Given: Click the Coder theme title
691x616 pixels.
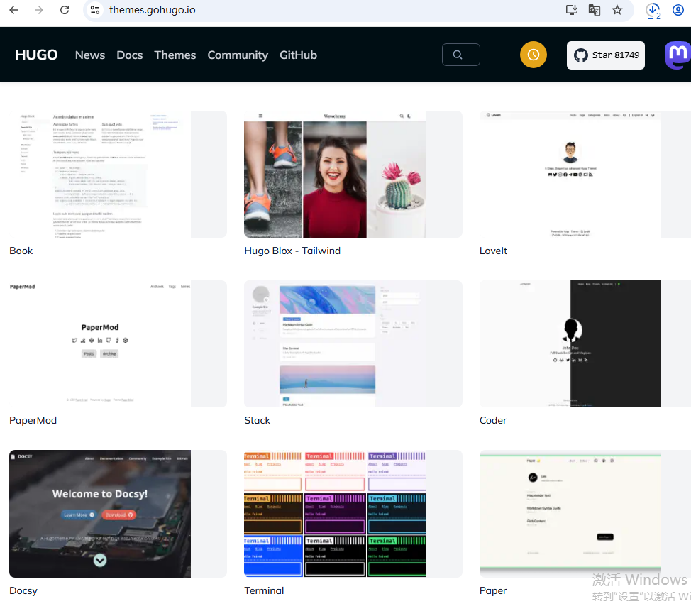Looking at the screenshot, I should 493,421.
